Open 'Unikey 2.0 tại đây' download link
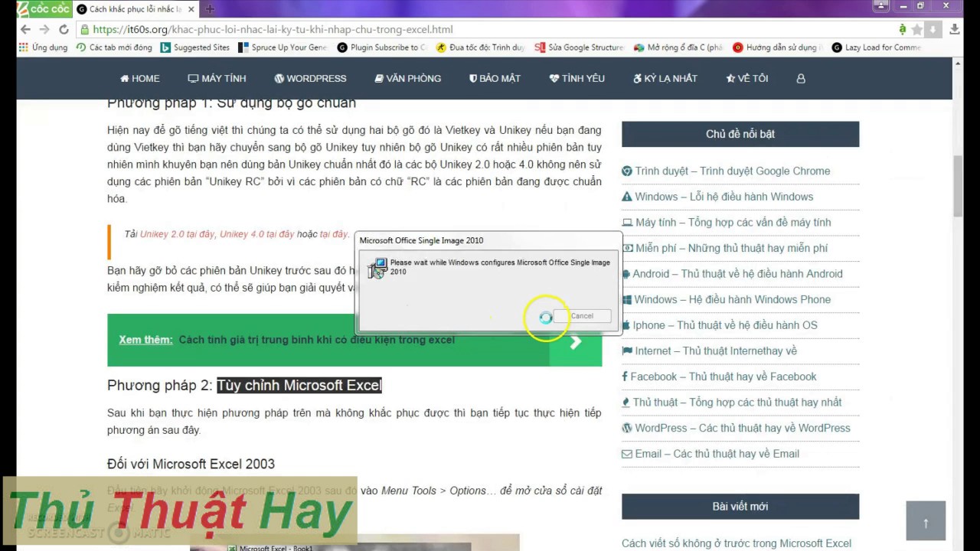 point(178,234)
